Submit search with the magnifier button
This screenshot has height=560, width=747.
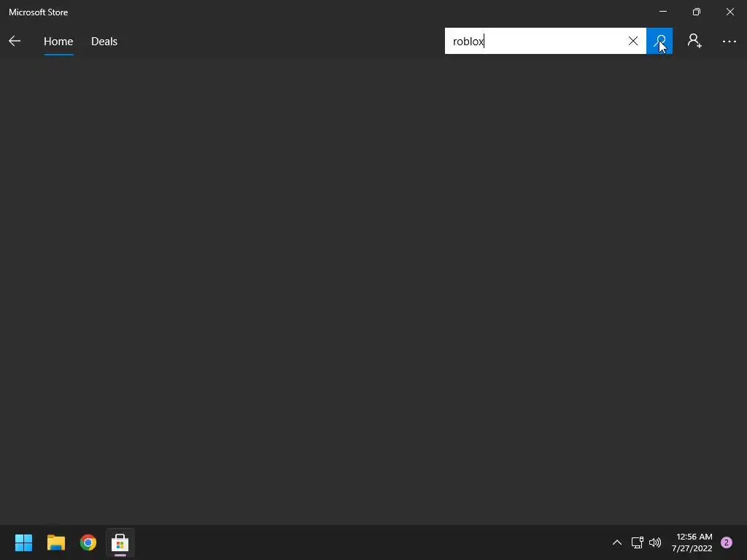point(659,41)
